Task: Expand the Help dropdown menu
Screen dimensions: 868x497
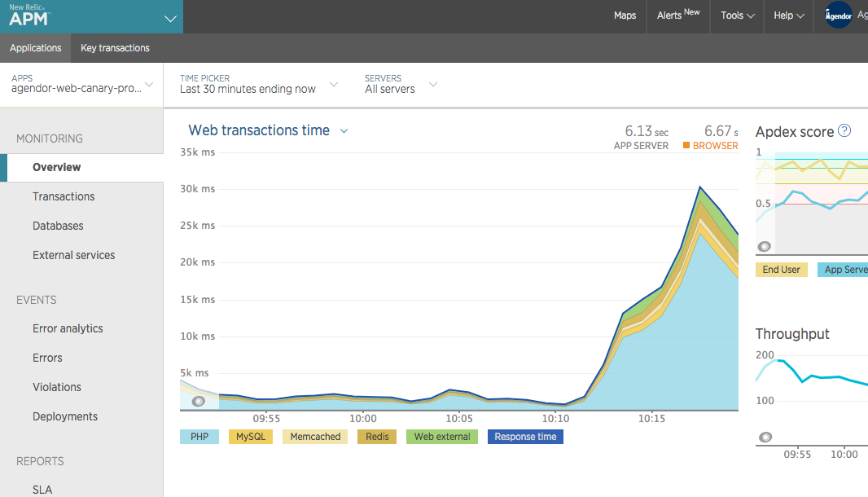Action: (789, 15)
